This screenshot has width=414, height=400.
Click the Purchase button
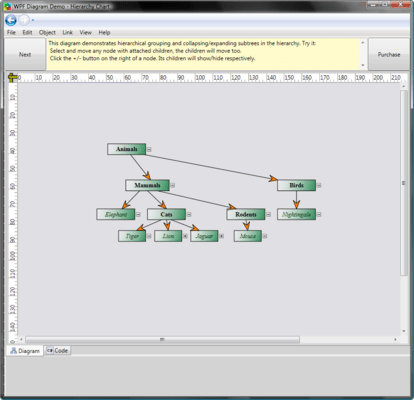coord(389,54)
